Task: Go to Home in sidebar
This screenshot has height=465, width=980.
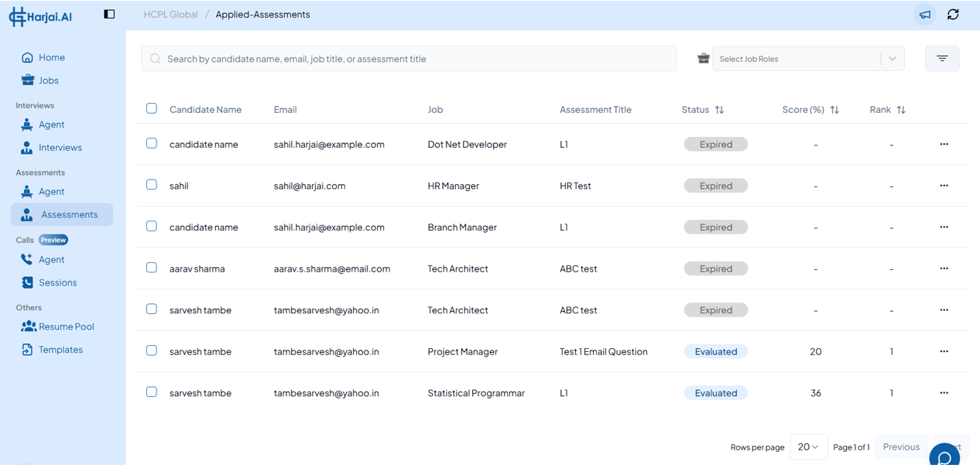Action: pyautogui.click(x=43, y=57)
